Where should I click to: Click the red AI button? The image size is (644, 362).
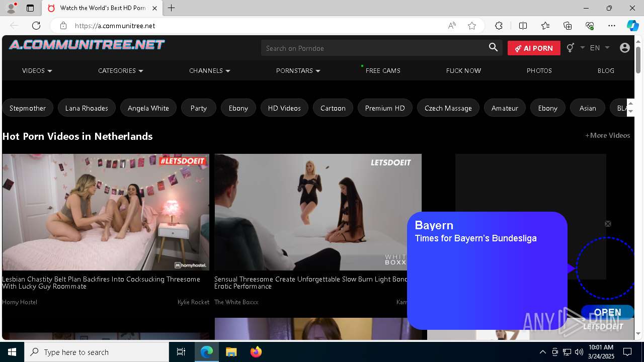click(x=534, y=48)
